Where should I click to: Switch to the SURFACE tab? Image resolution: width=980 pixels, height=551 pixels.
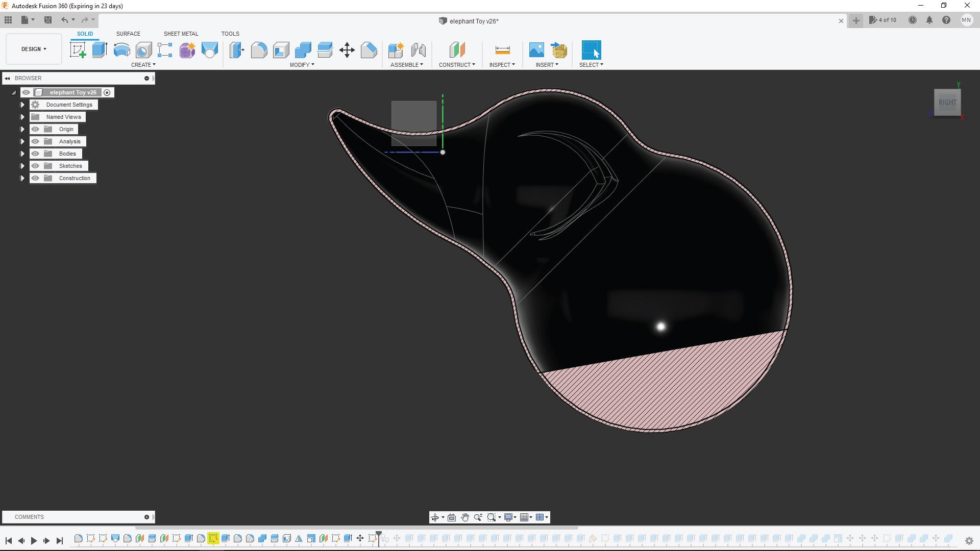[x=128, y=34]
